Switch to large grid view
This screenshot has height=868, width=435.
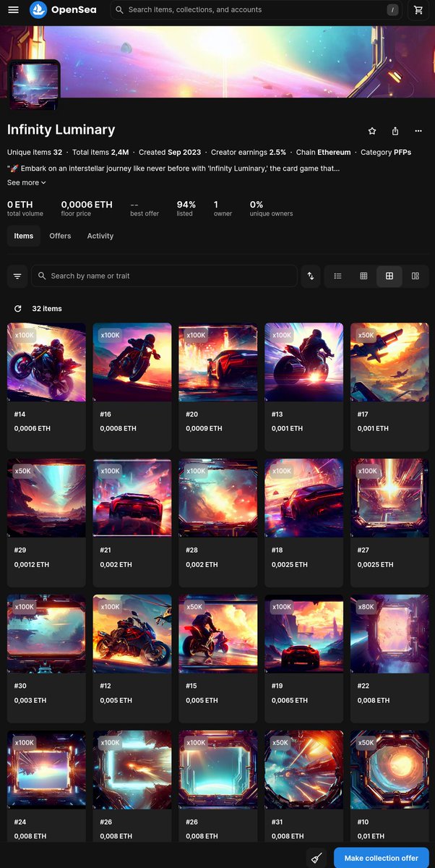click(x=389, y=276)
